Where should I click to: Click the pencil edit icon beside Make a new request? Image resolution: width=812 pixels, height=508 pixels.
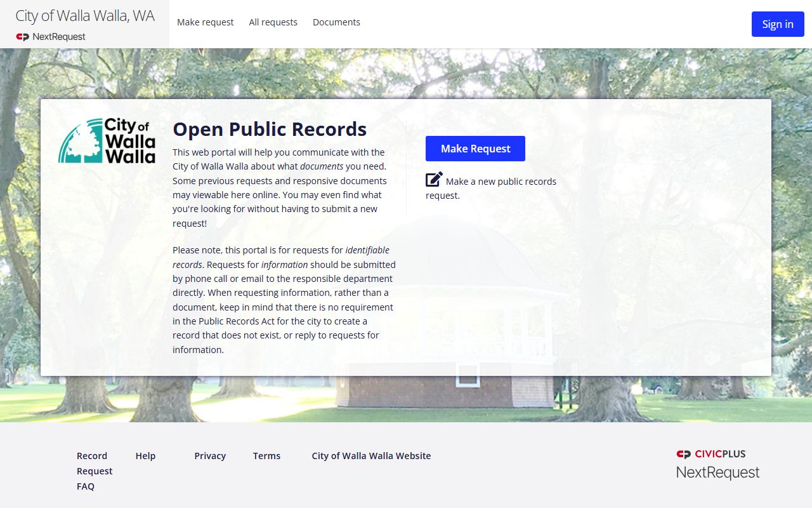point(434,180)
